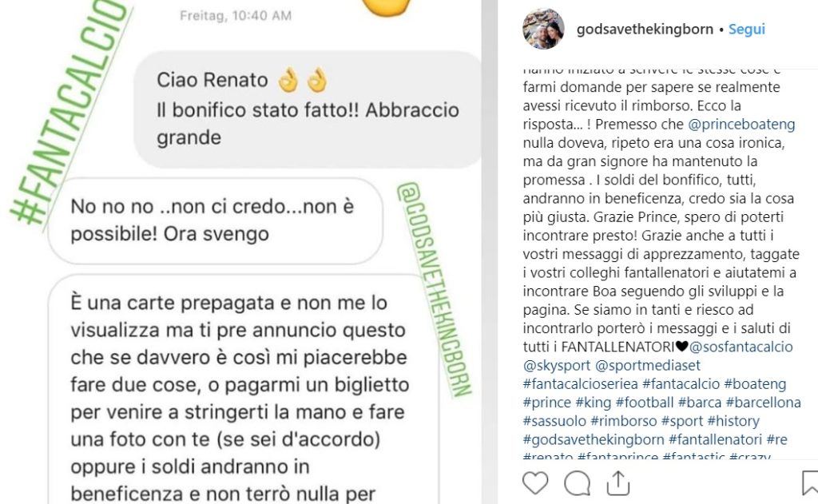
Task: Open comments via speech bubble icon
Action: pyautogui.click(x=577, y=482)
